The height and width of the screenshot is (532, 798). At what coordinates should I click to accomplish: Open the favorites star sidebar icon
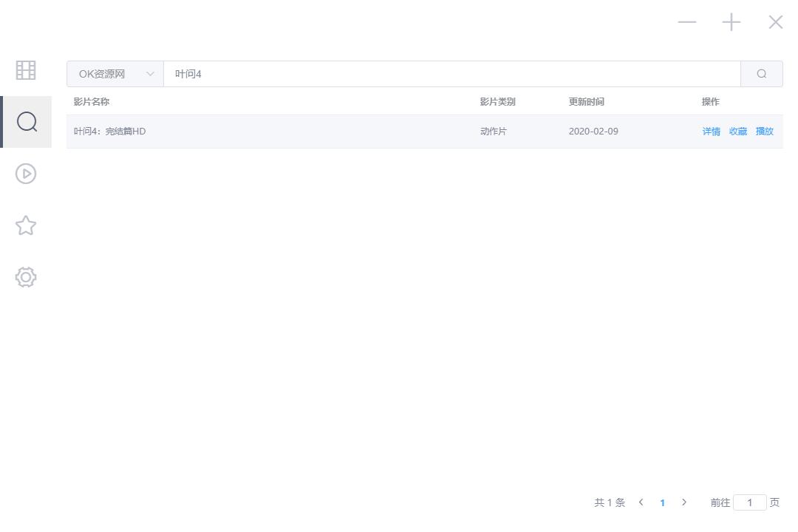pyautogui.click(x=25, y=225)
